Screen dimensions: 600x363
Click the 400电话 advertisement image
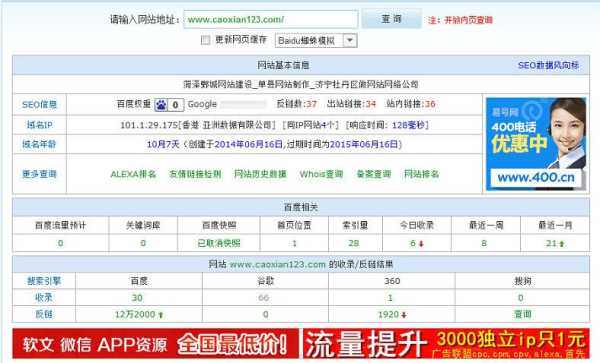(536, 144)
